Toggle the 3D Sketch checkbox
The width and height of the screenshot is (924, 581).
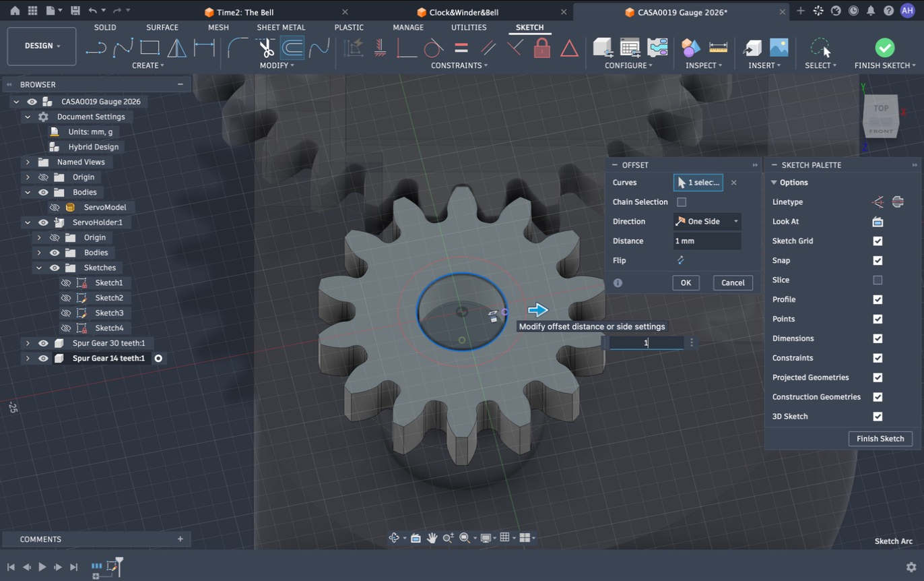click(878, 417)
